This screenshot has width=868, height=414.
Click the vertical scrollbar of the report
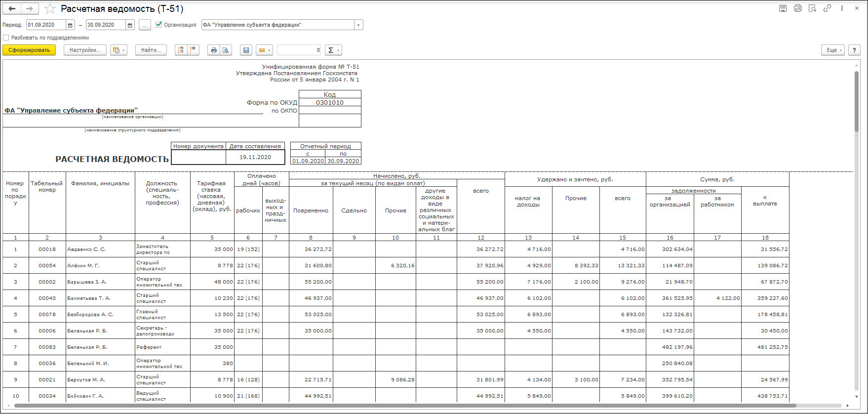click(857, 101)
